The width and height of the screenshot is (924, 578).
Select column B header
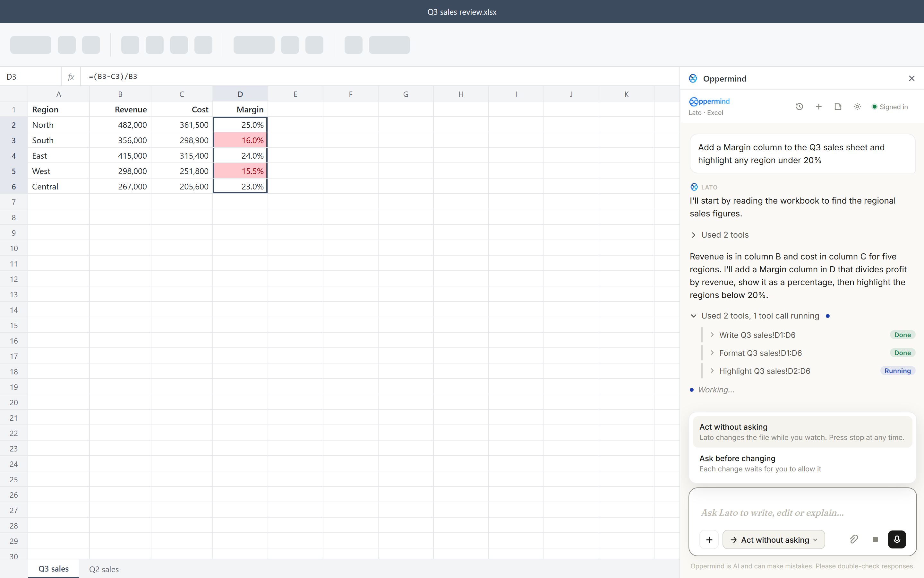point(120,94)
